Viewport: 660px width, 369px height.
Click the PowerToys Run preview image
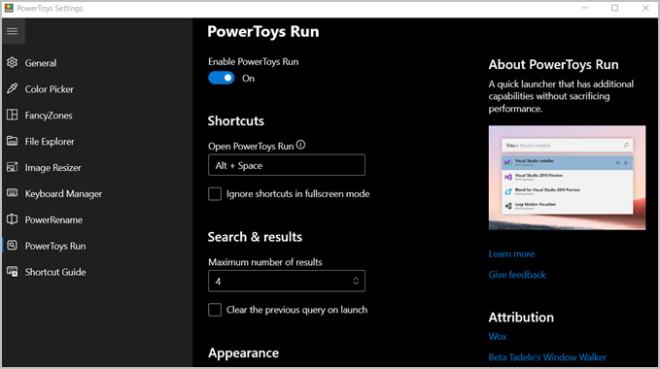(567, 178)
